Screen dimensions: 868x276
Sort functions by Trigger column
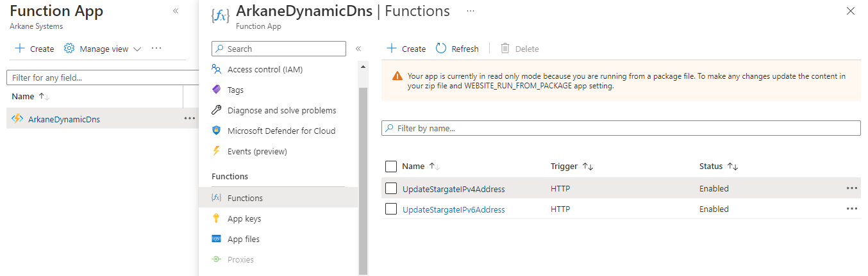coord(572,166)
